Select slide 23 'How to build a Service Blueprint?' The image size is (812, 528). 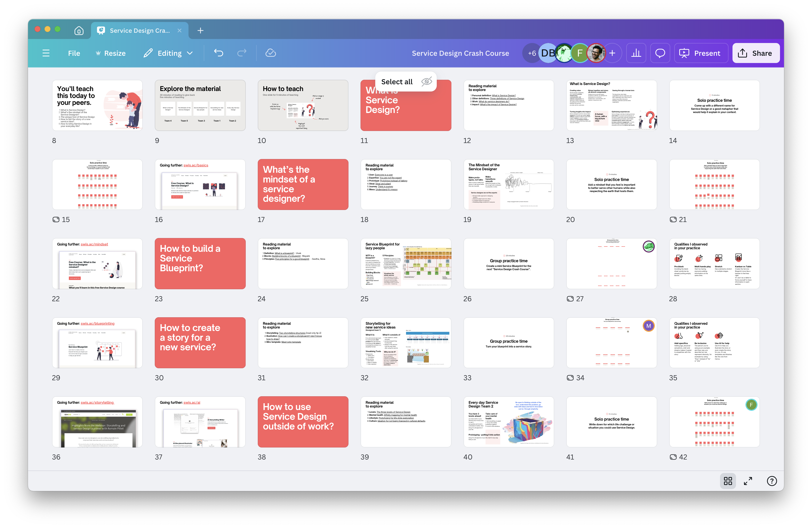coord(200,263)
